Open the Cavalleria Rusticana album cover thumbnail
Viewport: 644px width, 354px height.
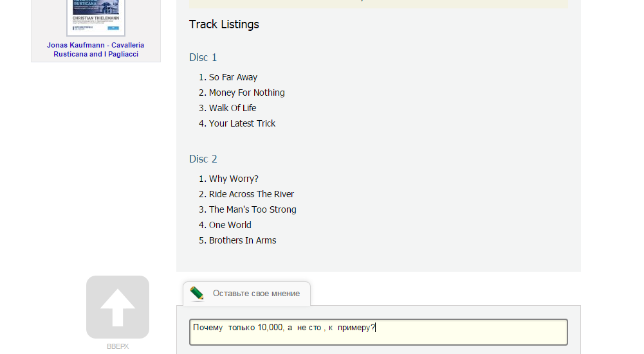[x=96, y=17]
